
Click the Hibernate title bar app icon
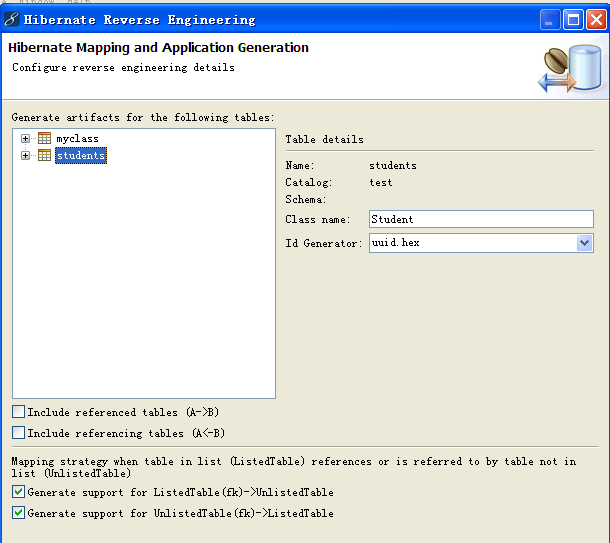click(x=12, y=19)
